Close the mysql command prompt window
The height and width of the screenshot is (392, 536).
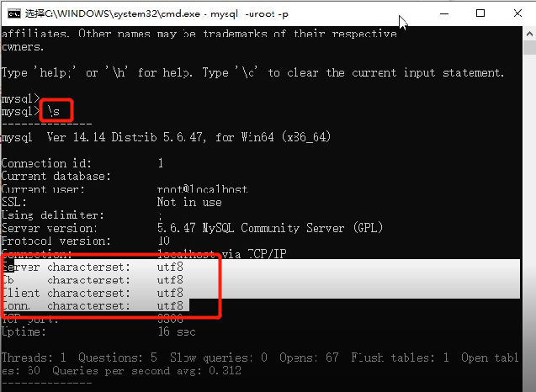point(518,13)
